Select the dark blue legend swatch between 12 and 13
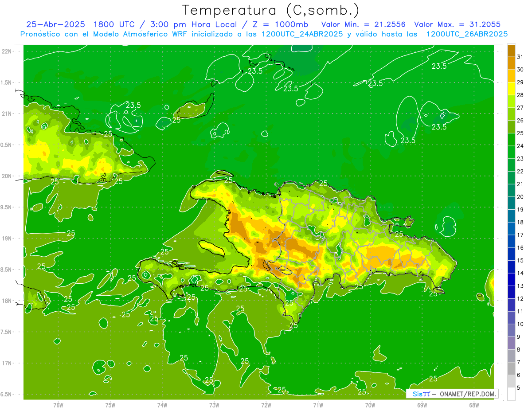Image resolution: width=532 pixels, height=411 pixels. point(511,292)
